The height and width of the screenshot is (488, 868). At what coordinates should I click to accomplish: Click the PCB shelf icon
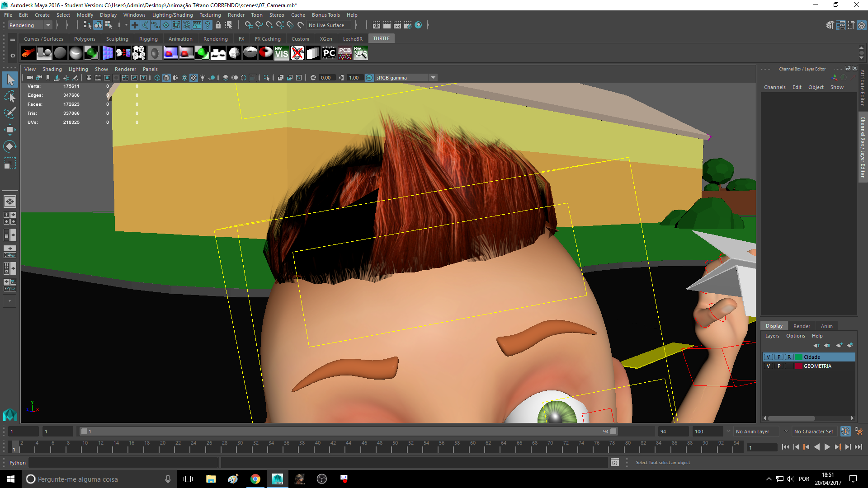click(344, 53)
